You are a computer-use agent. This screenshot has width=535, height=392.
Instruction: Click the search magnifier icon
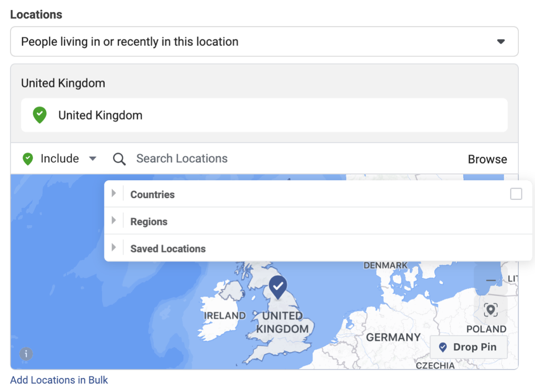tap(119, 159)
